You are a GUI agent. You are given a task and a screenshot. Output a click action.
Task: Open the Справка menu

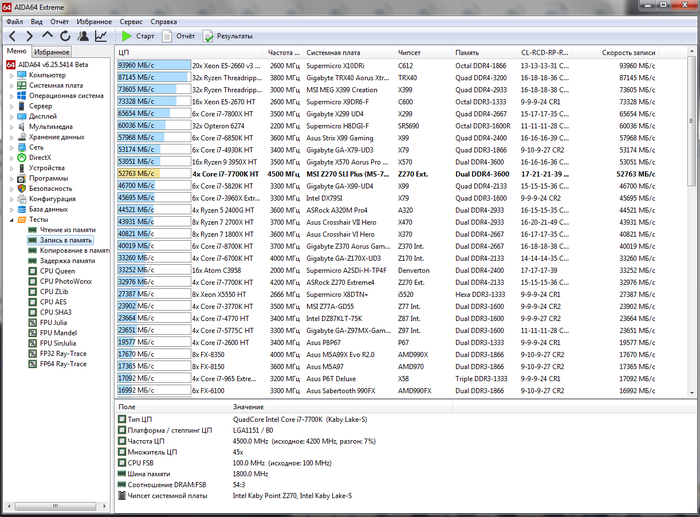(164, 21)
